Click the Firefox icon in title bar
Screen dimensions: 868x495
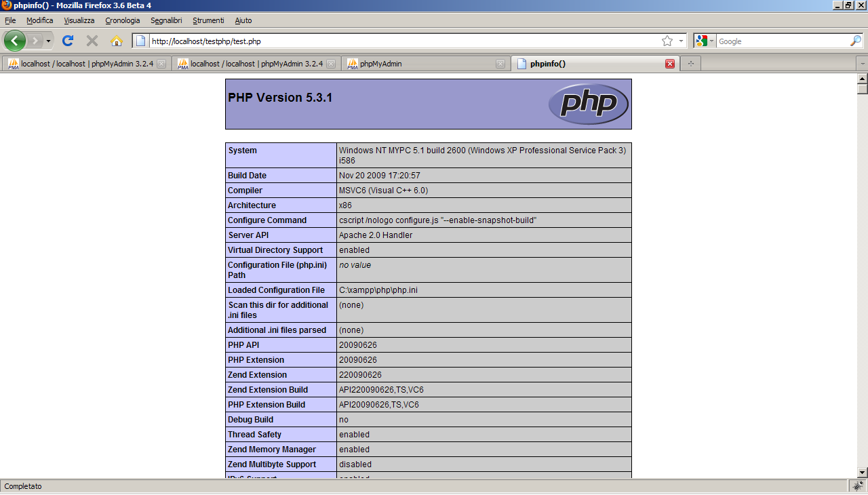point(7,5)
